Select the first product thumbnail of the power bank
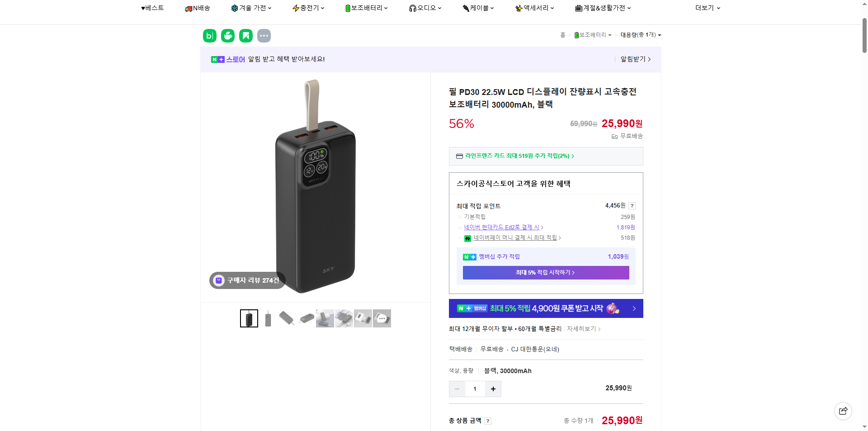The width and height of the screenshot is (868, 431). (249, 318)
